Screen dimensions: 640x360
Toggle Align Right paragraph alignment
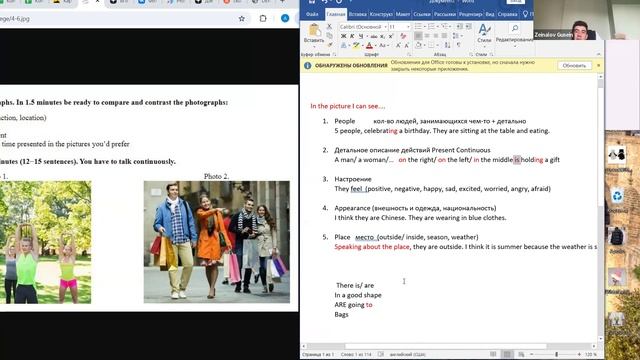tap(436, 36)
